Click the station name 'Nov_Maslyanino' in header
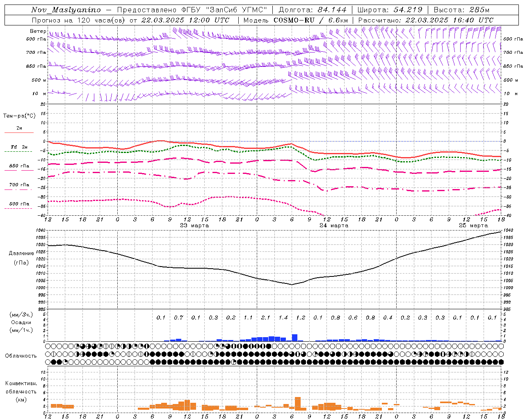Viewport: 525px width, 420px height. [66, 10]
